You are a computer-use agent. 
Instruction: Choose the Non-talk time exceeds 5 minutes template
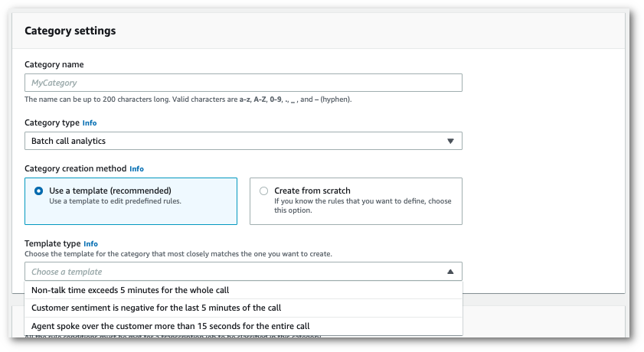tap(130, 290)
